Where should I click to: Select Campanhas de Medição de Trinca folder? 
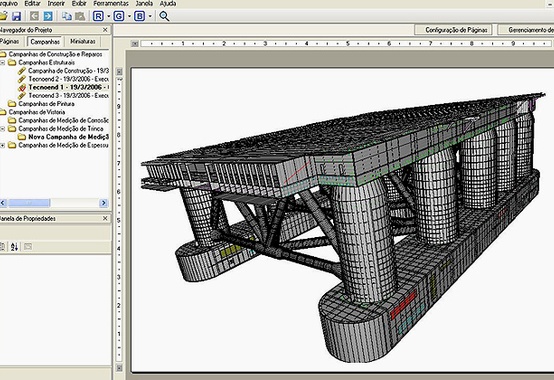click(61, 129)
